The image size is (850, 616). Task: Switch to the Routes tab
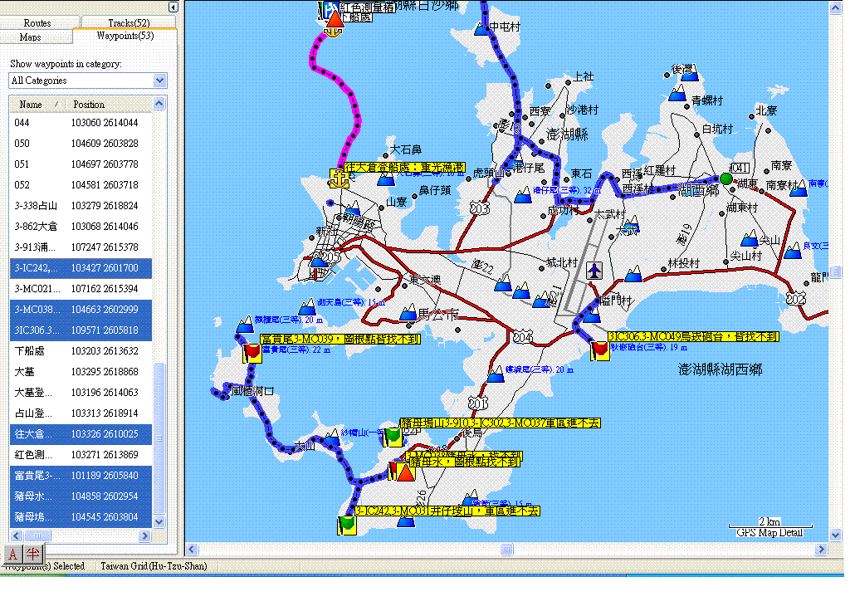[x=37, y=22]
